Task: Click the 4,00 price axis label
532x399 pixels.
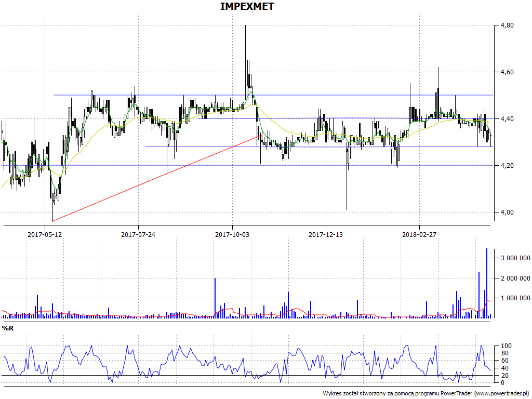Action: click(x=507, y=212)
